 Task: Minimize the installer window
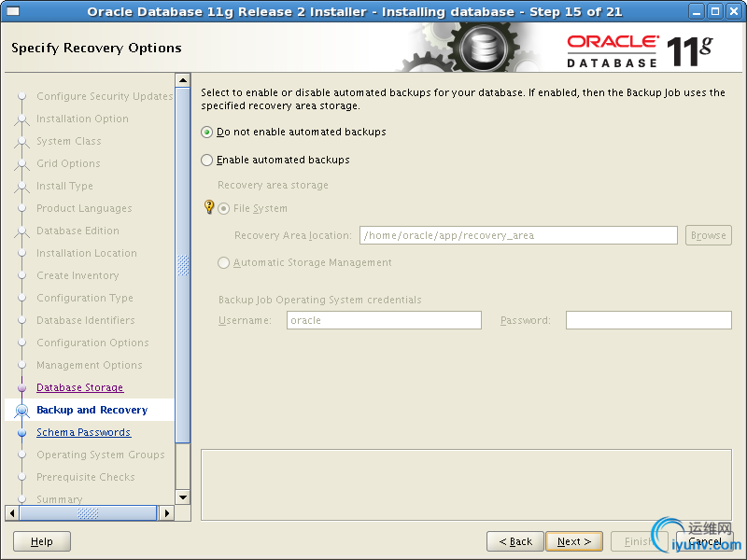696,11
